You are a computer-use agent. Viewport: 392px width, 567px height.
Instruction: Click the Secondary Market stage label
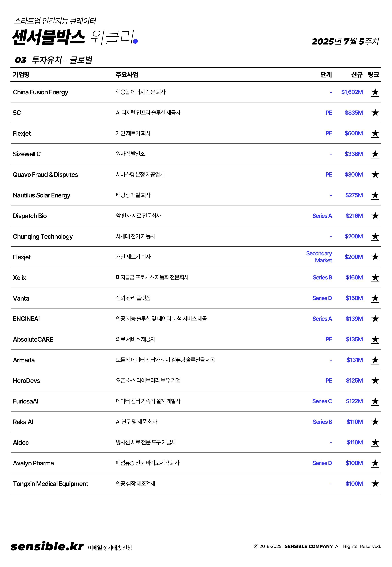click(x=319, y=257)
